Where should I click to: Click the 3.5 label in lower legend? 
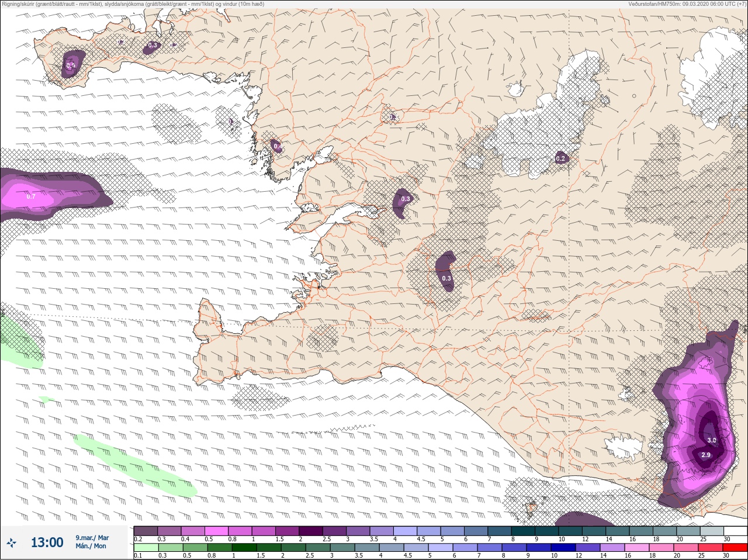click(x=359, y=555)
